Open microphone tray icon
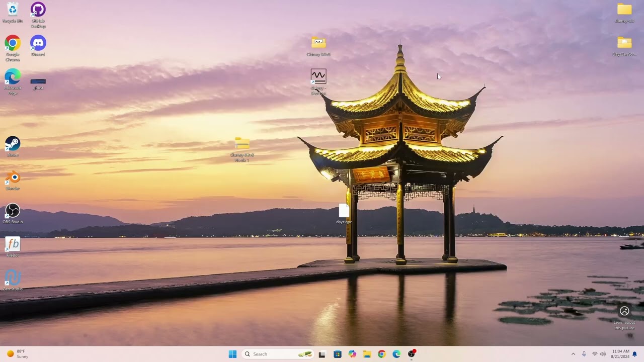 [x=584, y=354]
